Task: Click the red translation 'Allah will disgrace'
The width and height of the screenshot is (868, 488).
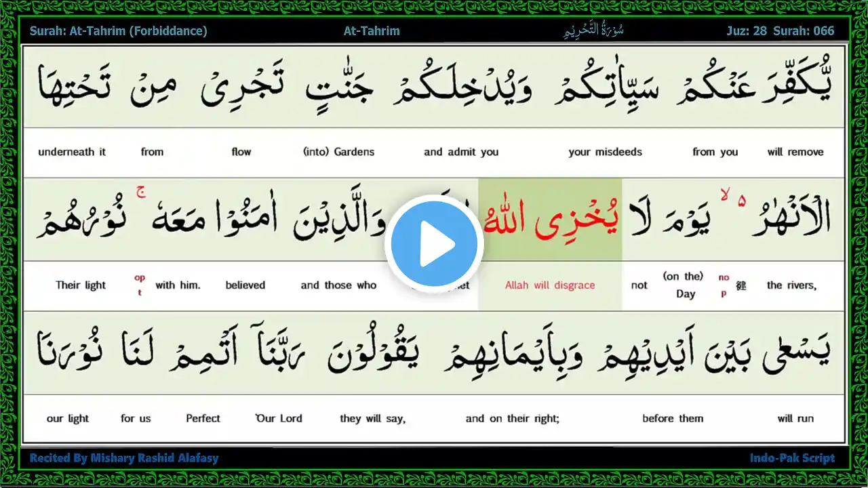Action: click(550, 285)
